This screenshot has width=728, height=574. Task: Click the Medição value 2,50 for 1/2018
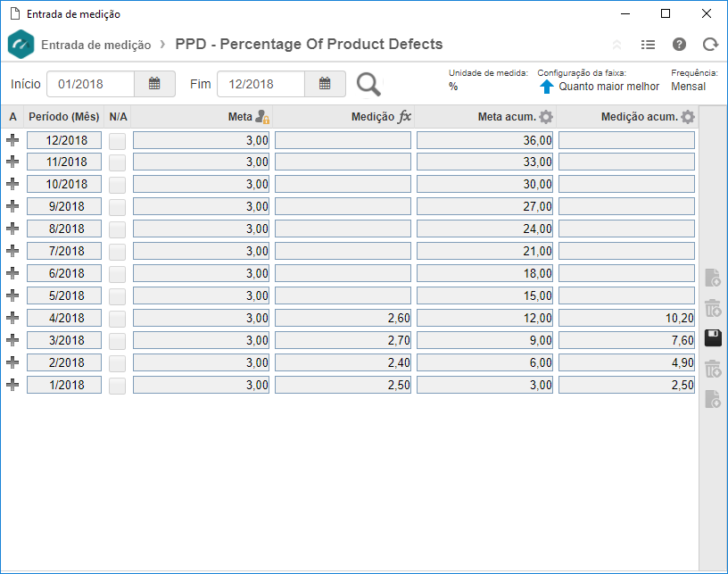point(343,385)
